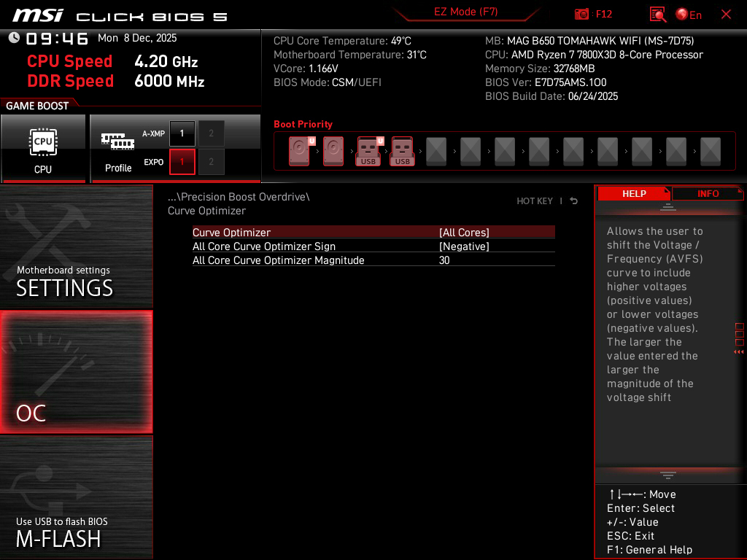
Task: Edit All Core Curve Optimizer Magnitude value 30
Action: pyautogui.click(x=444, y=260)
